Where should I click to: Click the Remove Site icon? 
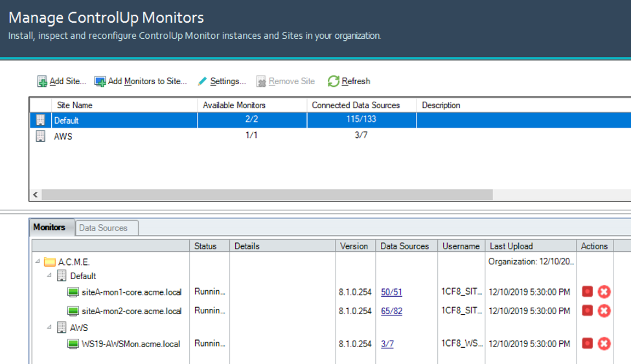261,81
